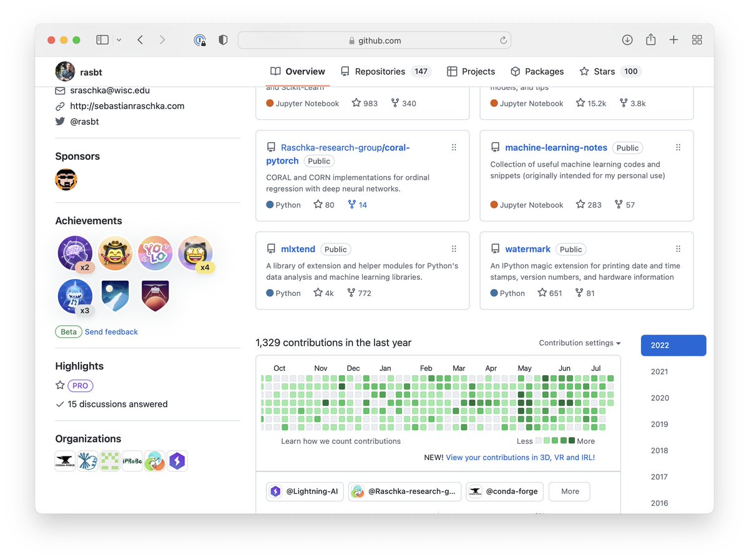Click the Galaxy Brain achievement badge x2

tap(75, 253)
